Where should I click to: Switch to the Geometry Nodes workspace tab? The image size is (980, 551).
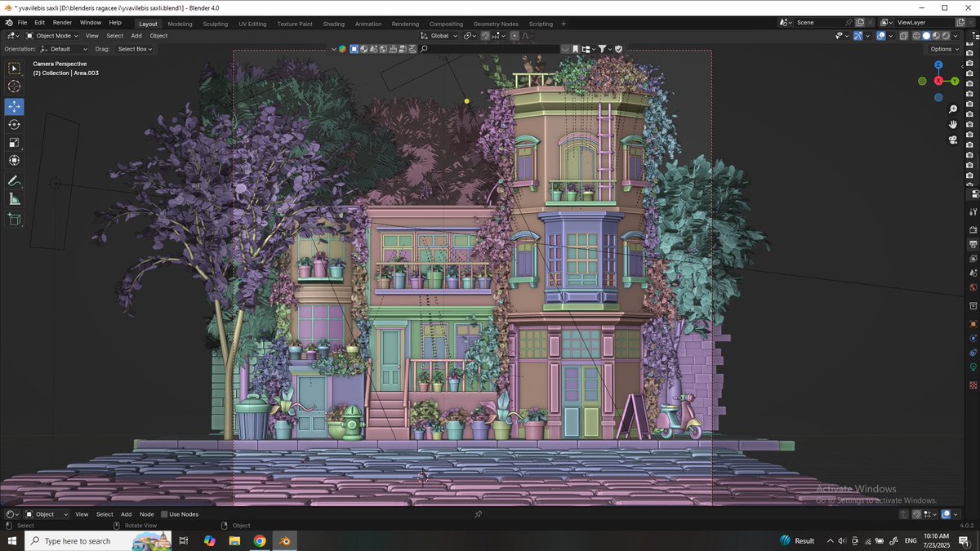(496, 24)
